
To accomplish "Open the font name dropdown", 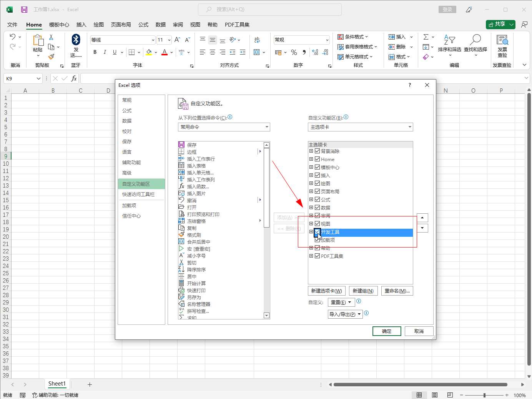I will pos(153,40).
